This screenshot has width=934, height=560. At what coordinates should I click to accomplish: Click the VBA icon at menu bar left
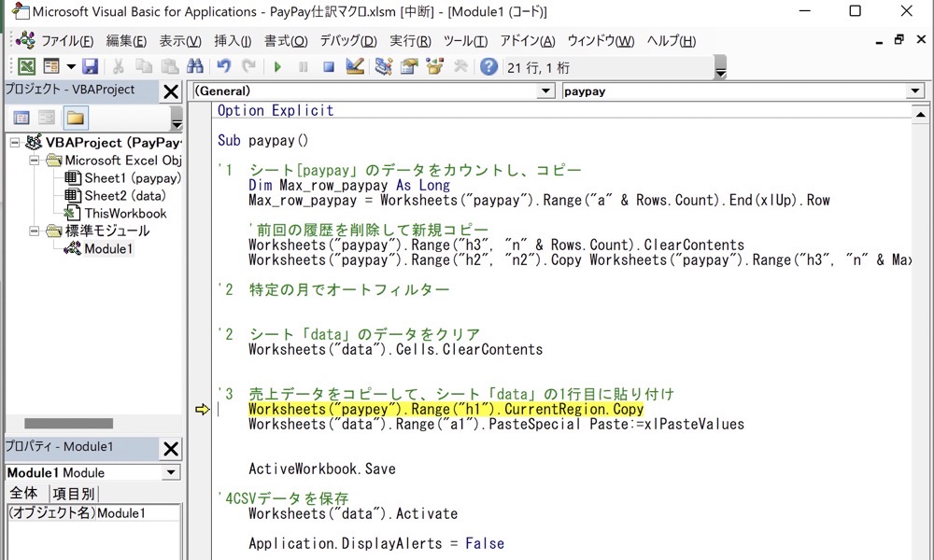(x=25, y=40)
